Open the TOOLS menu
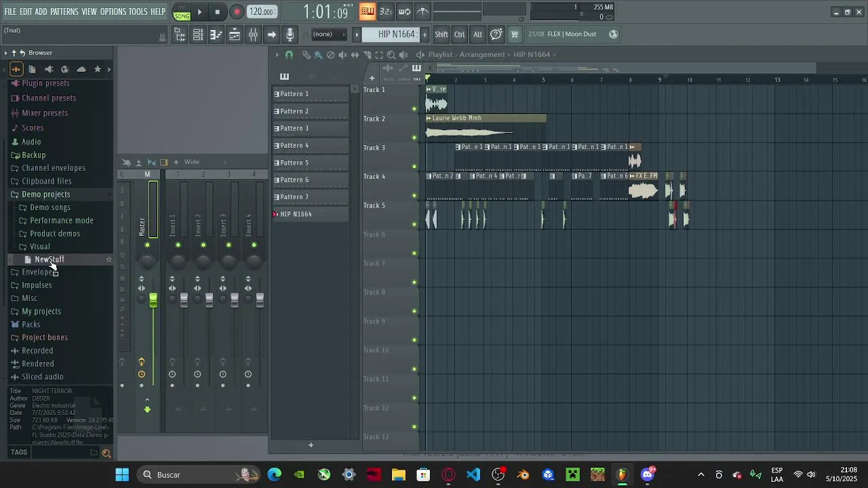Screen dimensions: 868x488 tap(138, 12)
